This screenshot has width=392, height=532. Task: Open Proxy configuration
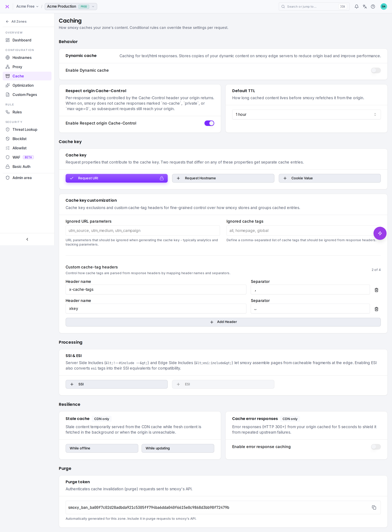click(x=27, y=67)
